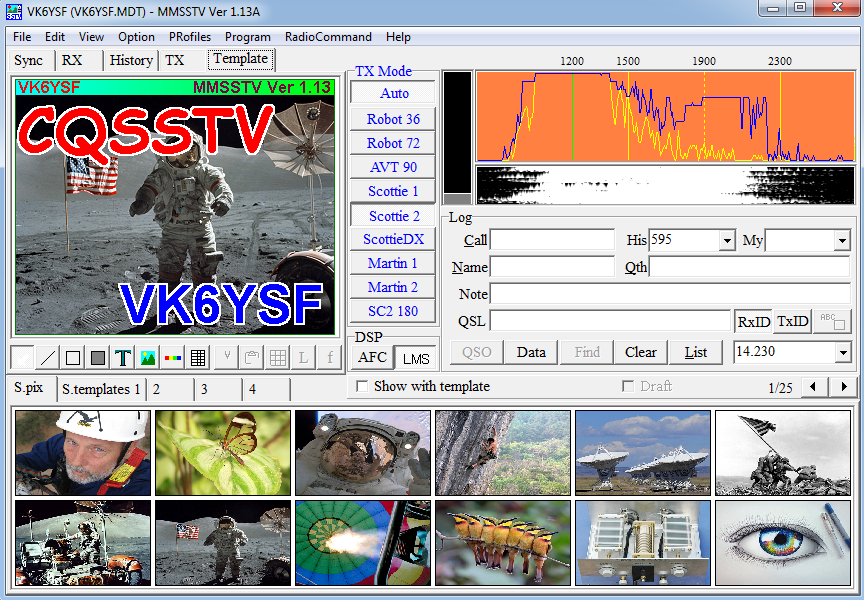Toggle the RxID button
The image size is (864, 600).
pos(753,321)
